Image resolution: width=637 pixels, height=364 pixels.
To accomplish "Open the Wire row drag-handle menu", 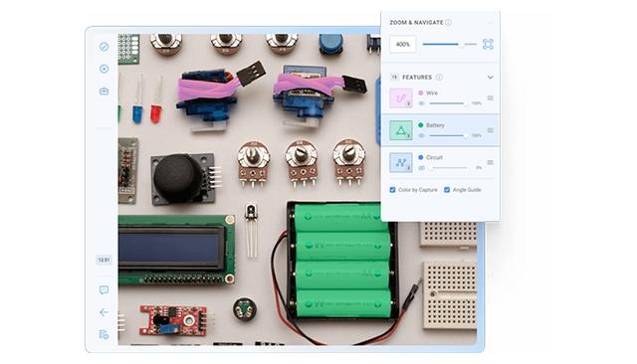I will (491, 97).
